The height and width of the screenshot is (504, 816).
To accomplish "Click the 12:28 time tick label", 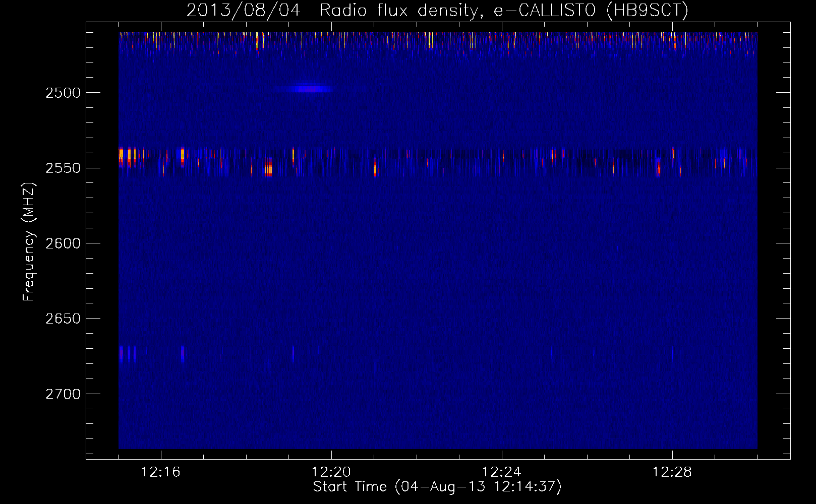I will 672,472.
